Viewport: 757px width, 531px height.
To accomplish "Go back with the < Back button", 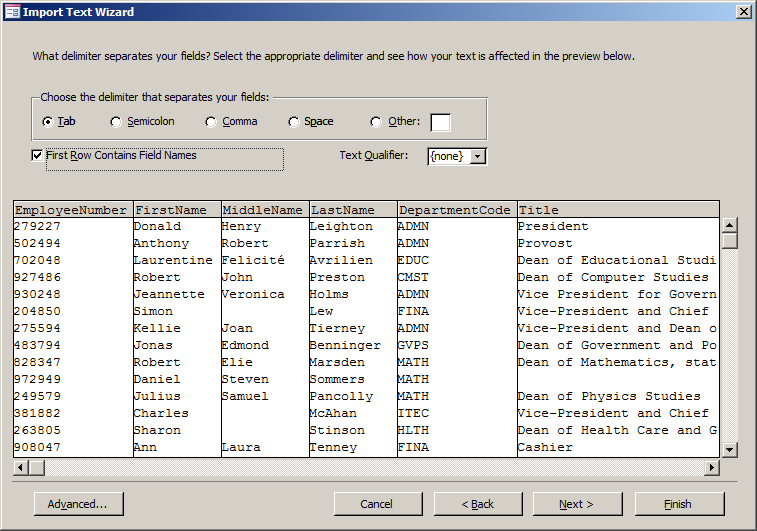I will coord(478,504).
